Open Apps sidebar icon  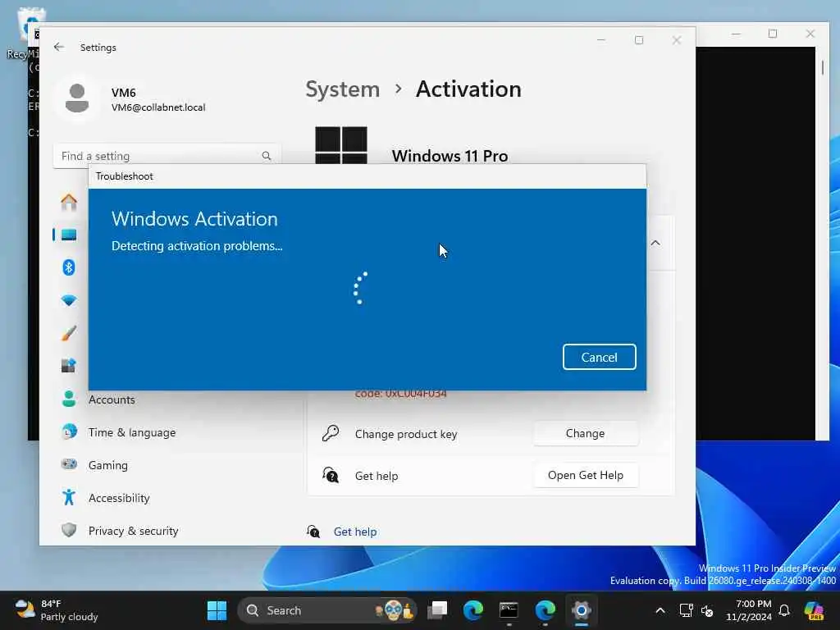click(69, 366)
